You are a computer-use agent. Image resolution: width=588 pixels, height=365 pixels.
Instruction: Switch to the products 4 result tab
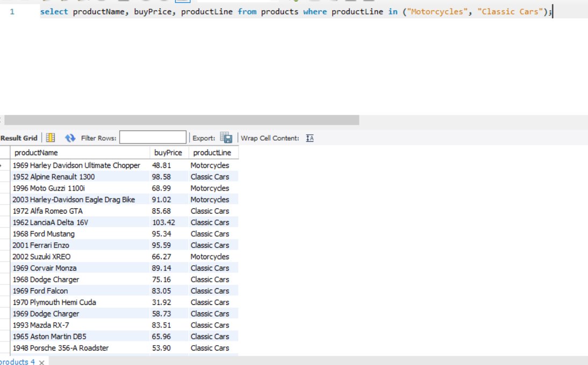click(x=17, y=362)
